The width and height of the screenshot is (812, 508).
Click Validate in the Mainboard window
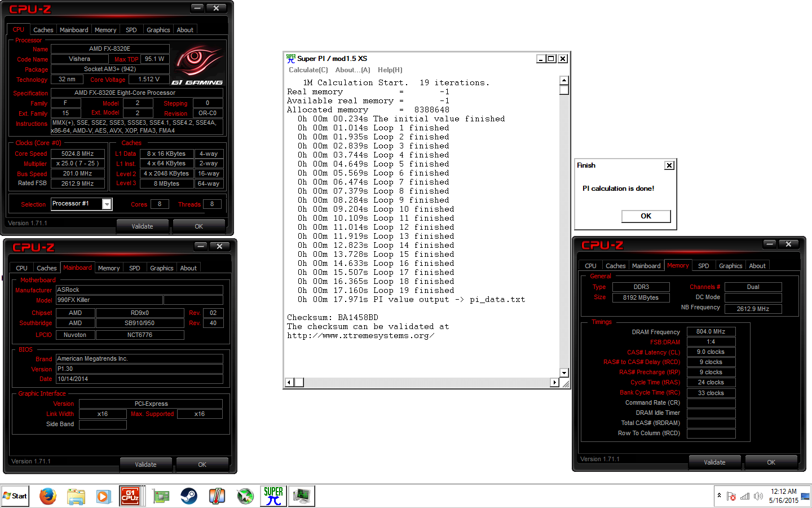click(x=145, y=465)
